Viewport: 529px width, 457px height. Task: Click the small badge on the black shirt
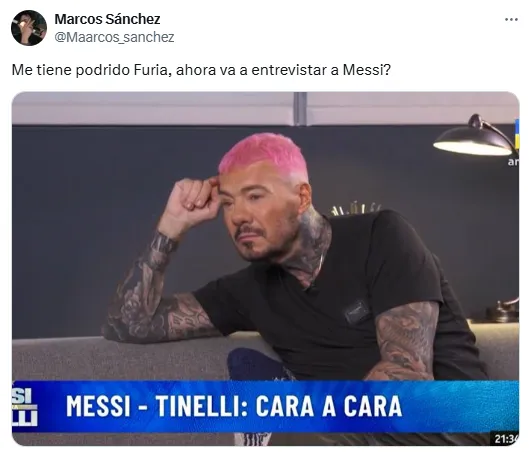357,311
